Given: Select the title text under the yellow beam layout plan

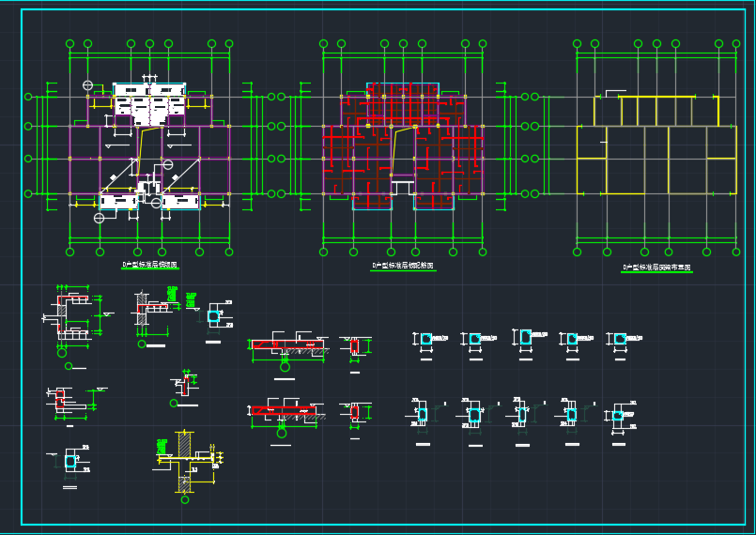Looking at the screenshot, I should click(x=656, y=267).
